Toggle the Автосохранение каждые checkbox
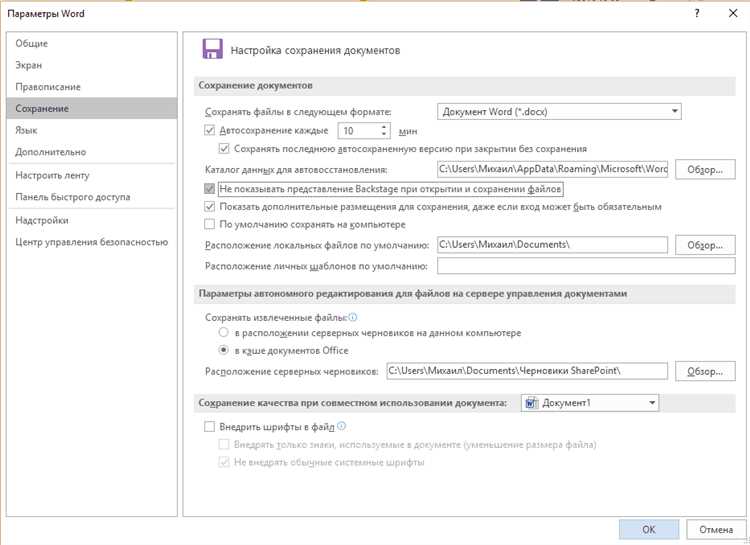Image resolution: width=750 pixels, height=545 pixels. (210, 130)
